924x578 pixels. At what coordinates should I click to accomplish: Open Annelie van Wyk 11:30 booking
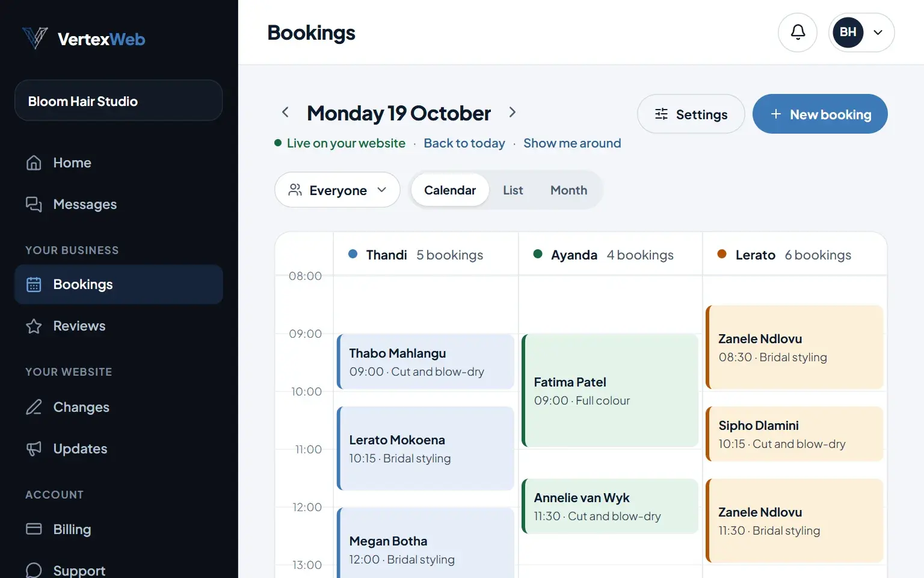point(610,506)
